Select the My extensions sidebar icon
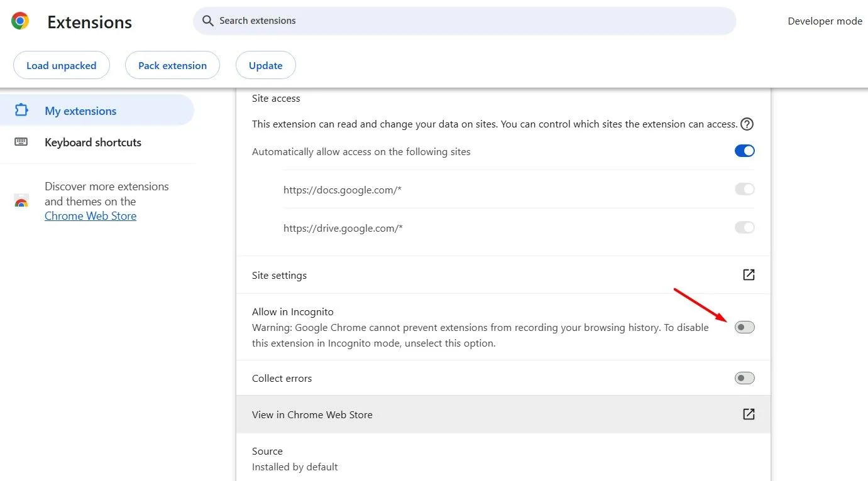Image resolution: width=868 pixels, height=481 pixels. point(21,111)
